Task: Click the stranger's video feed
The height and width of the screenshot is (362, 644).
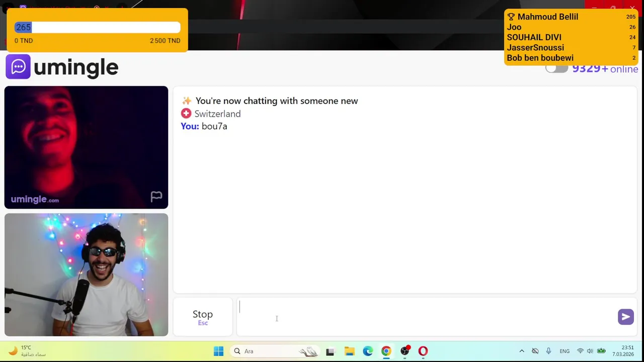Action: pos(86,147)
